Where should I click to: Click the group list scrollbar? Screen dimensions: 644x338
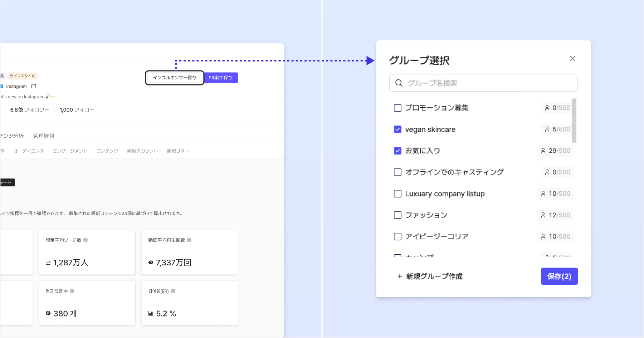click(x=574, y=121)
